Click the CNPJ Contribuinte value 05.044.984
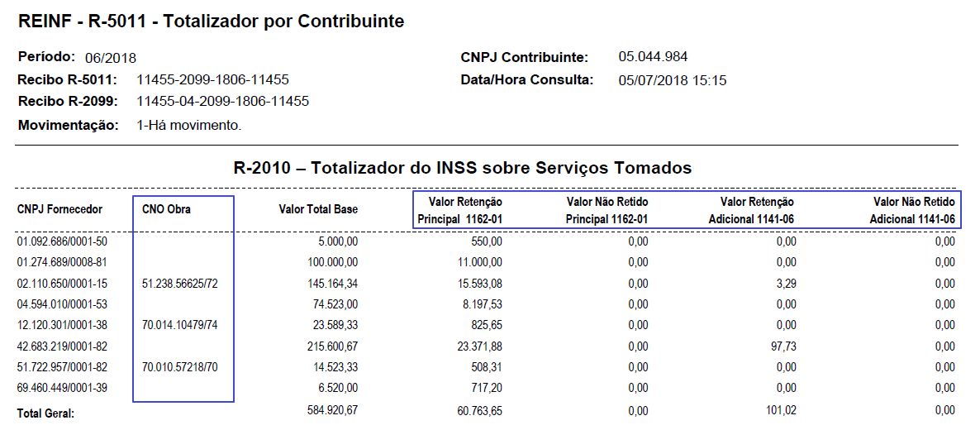The height and width of the screenshot is (430, 980). 653,57
